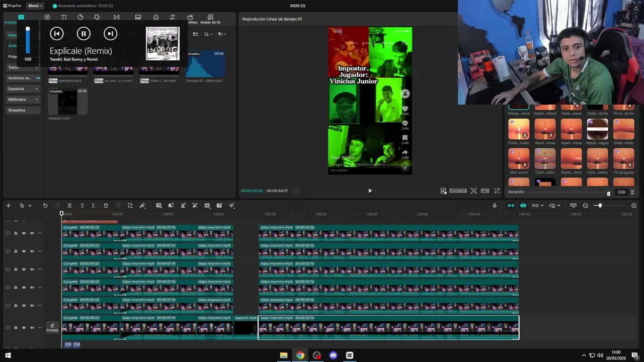
Task: Open the media filter dropdown
Action: (221, 34)
